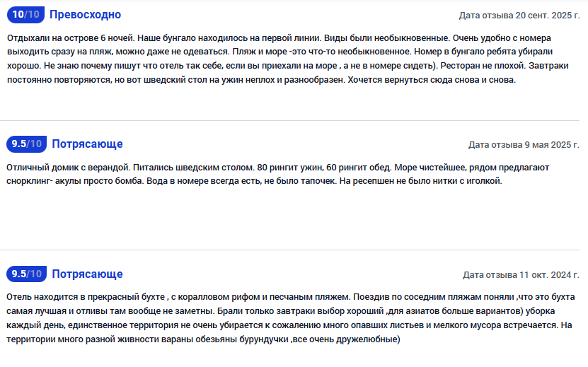The height and width of the screenshot is (367, 588).
Task: Click the 10/10 rating badge
Action: pos(25,14)
